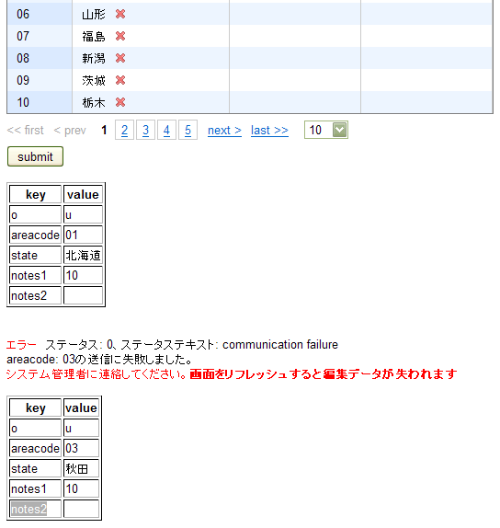This screenshot has height=528, width=500.
Task: Click the 栃木 state name
Action: [x=94, y=102]
